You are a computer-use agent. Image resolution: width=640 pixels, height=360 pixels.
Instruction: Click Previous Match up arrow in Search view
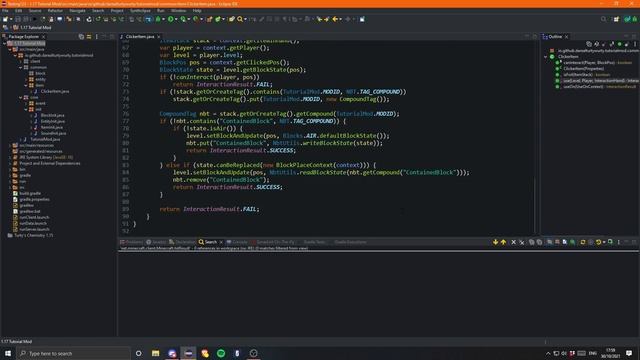pos(503,242)
